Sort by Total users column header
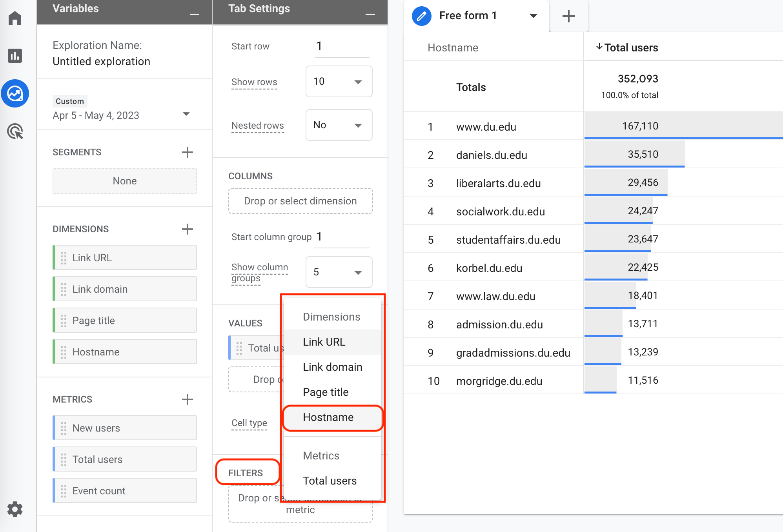This screenshot has width=783, height=532. (631, 48)
